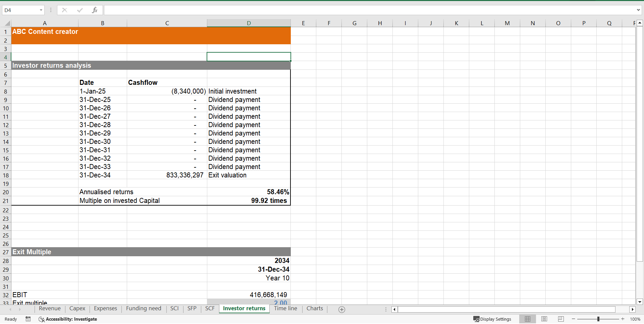The image size is (644, 324).
Task: Select the Exit Multiple header cell
Action: (45, 252)
